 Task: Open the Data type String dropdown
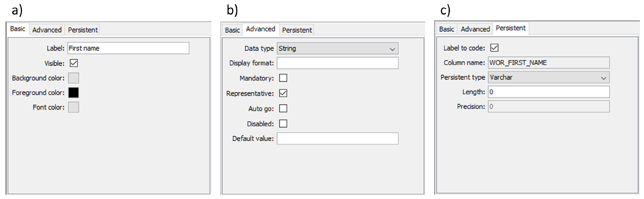click(x=337, y=48)
